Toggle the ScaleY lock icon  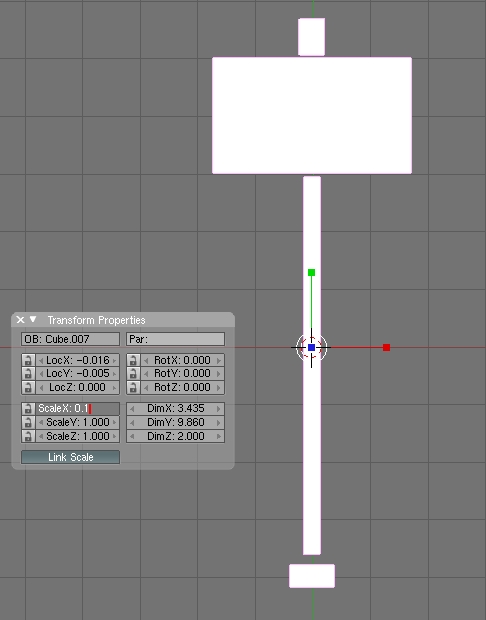(28, 422)
